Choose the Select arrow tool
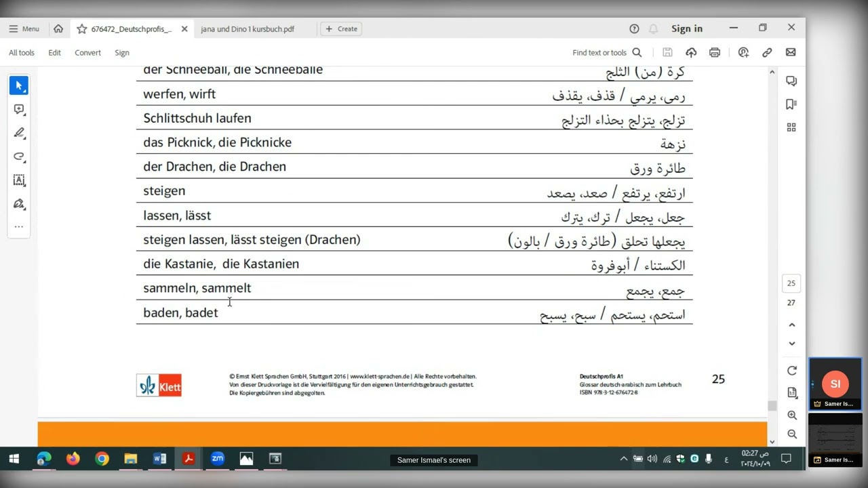 point(19,85)
